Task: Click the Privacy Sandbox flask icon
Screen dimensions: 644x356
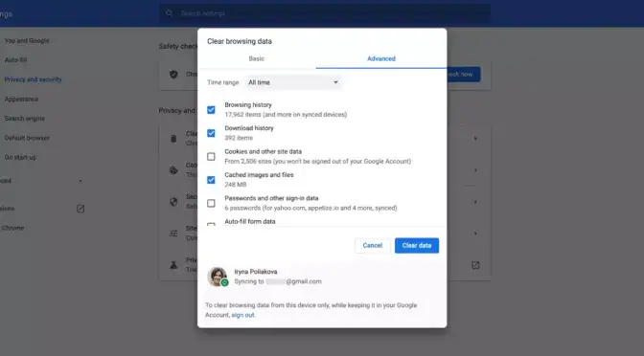Action: click(x=173, y=265)
